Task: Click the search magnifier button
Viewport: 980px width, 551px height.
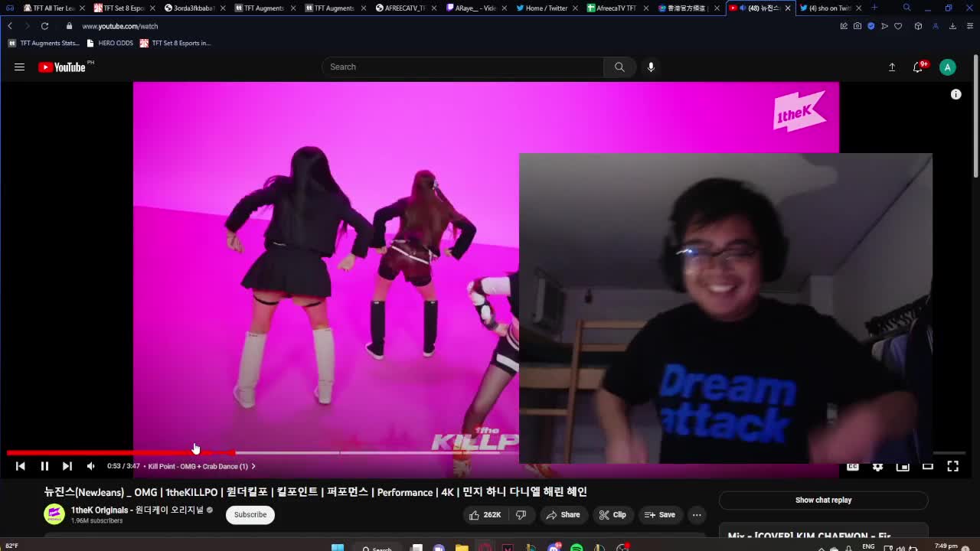Action: [619, 67]
